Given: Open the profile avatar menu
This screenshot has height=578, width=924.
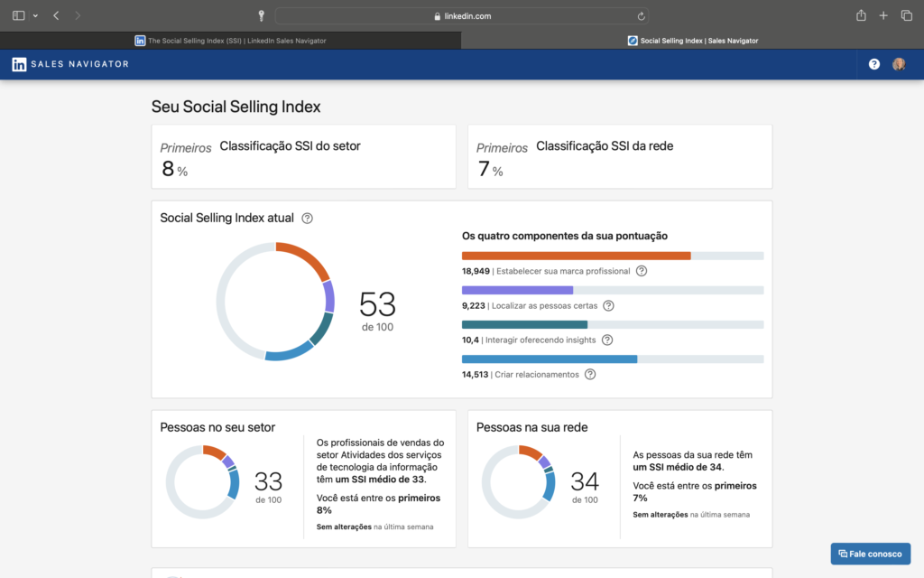Looking at the screenshot, I should [x=899, y=64].
